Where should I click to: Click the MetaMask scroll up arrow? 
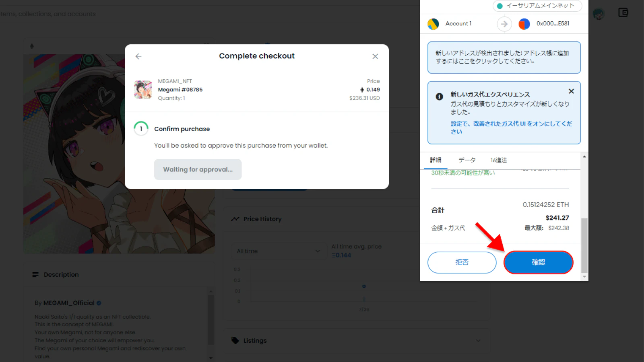pyautogui.click(x=584, y=156)
